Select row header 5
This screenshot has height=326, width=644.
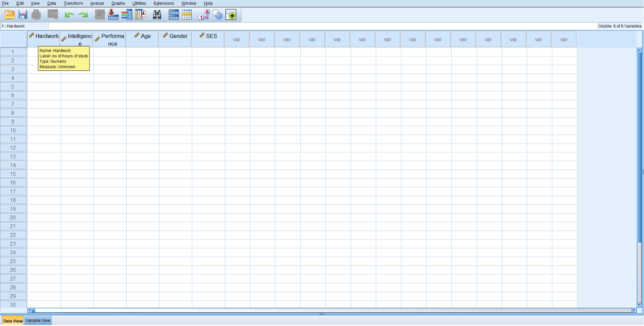point(13,87)
